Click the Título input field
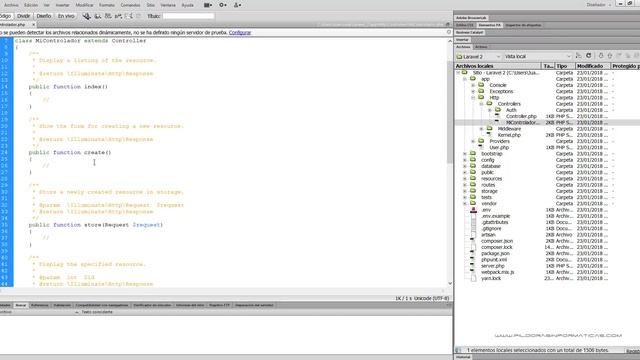Image resolution: width=640 pixels, height=360 pixels. pos(189,16)
